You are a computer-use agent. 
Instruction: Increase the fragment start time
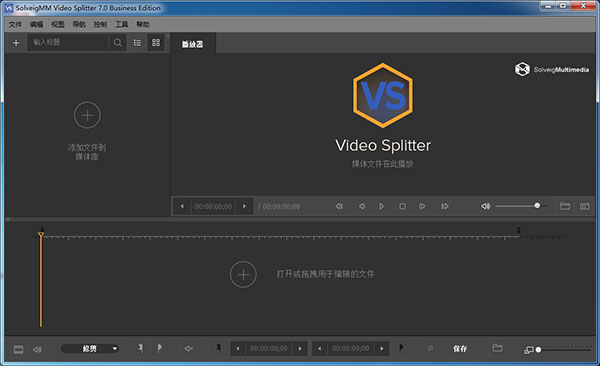300,349
